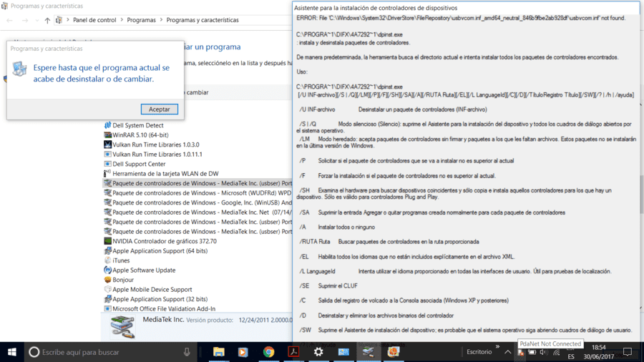Select the highlighted MediaTek usbser driver package

197,183
